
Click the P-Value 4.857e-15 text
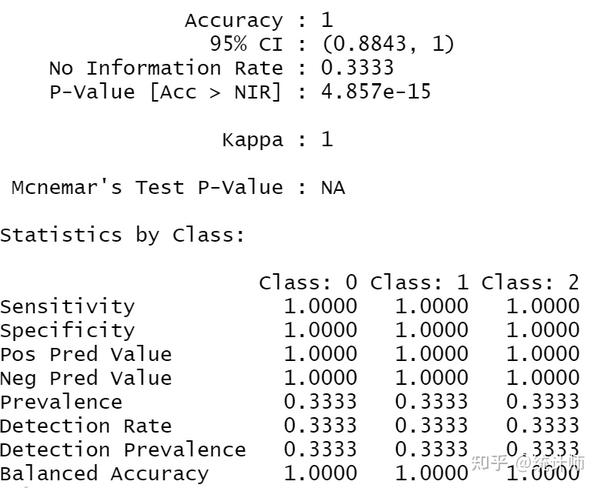(376, 92)
